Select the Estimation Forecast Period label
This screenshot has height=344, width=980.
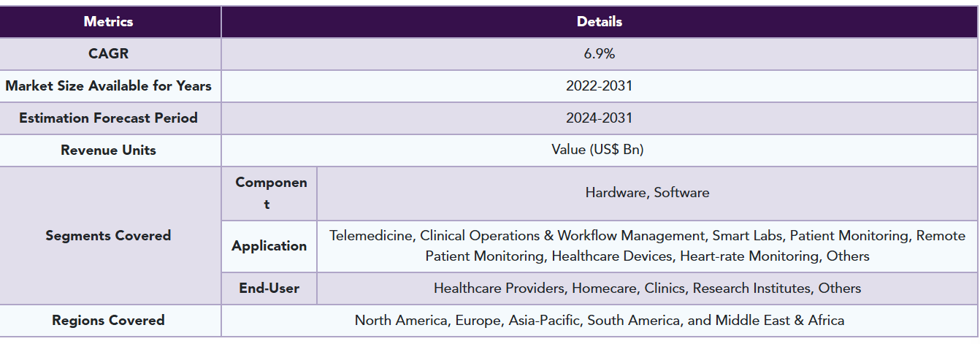(x=109, y=118)
